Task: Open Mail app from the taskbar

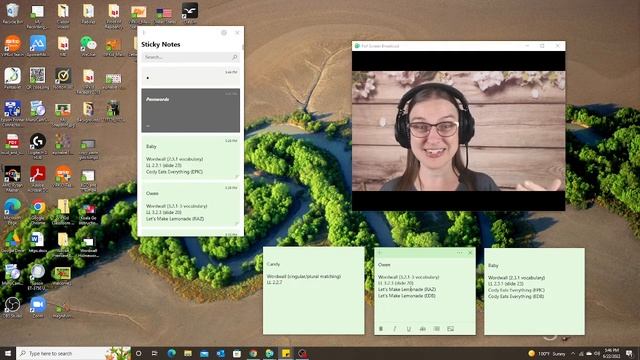Action: coord(204,353)
